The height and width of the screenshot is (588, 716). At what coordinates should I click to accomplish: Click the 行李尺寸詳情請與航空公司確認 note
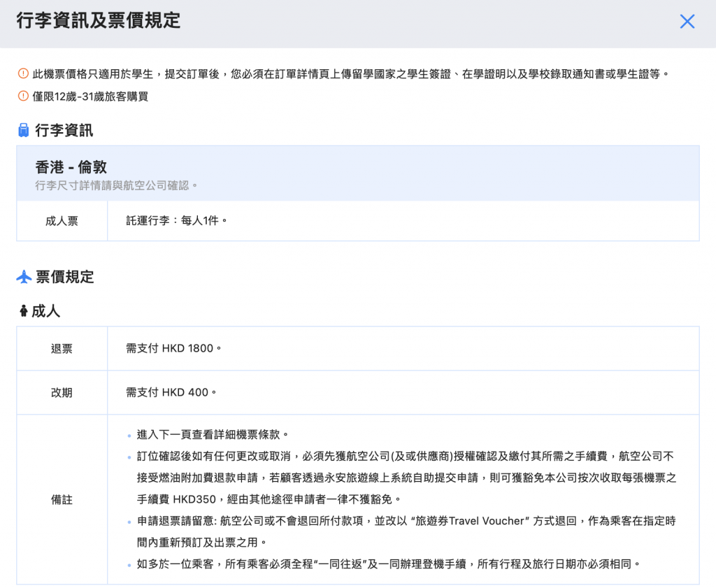(x=117, y=185)
